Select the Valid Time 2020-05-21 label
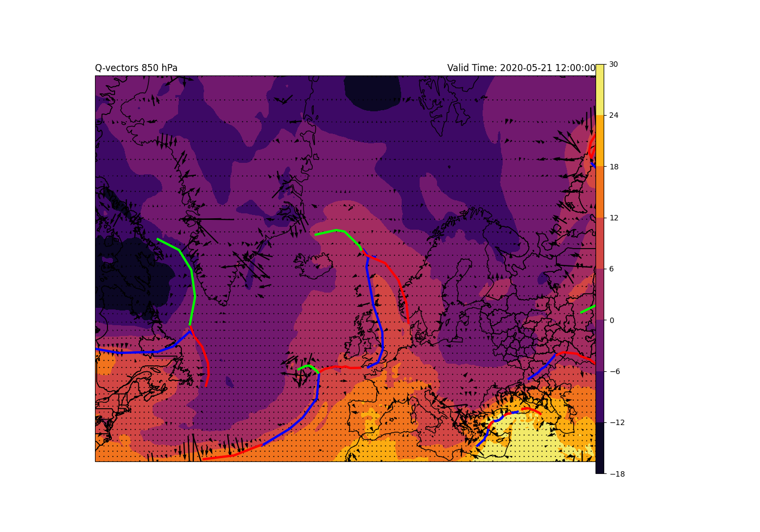The width and height of the screenshot is (760, 532). (x=521, y=68)
